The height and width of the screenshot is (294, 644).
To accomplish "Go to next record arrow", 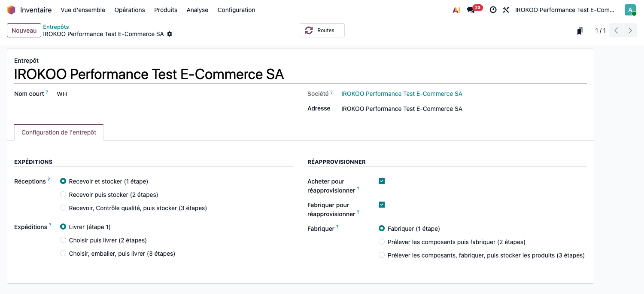I will click(630, 31).
